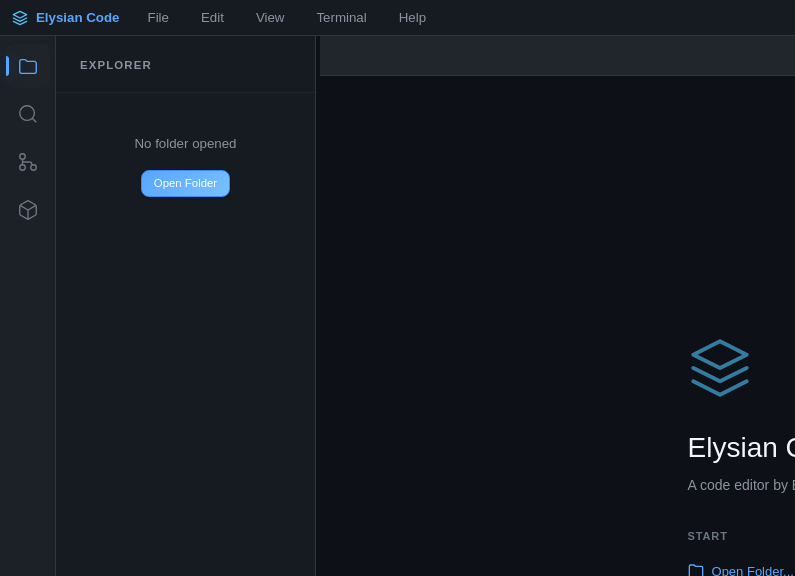The width and height of the screenshot is (795, 576).
Task: Click the blue Open Folder button
Action: (x=185, y=184)
